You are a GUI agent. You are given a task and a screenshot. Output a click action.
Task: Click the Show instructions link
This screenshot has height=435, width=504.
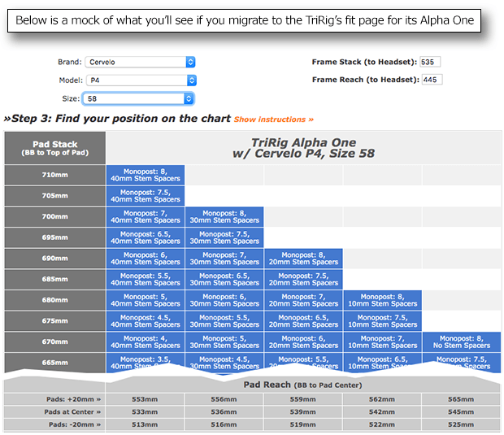click(273, 120)
